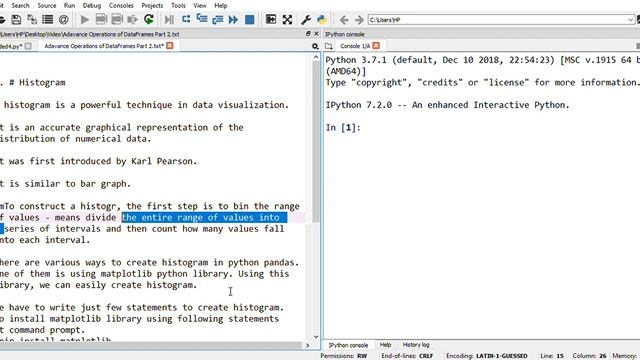Image resolution: width=640 pixels, height=360 pixels.
Task: Open the Print preview list icon
Action: pos(48,19)
